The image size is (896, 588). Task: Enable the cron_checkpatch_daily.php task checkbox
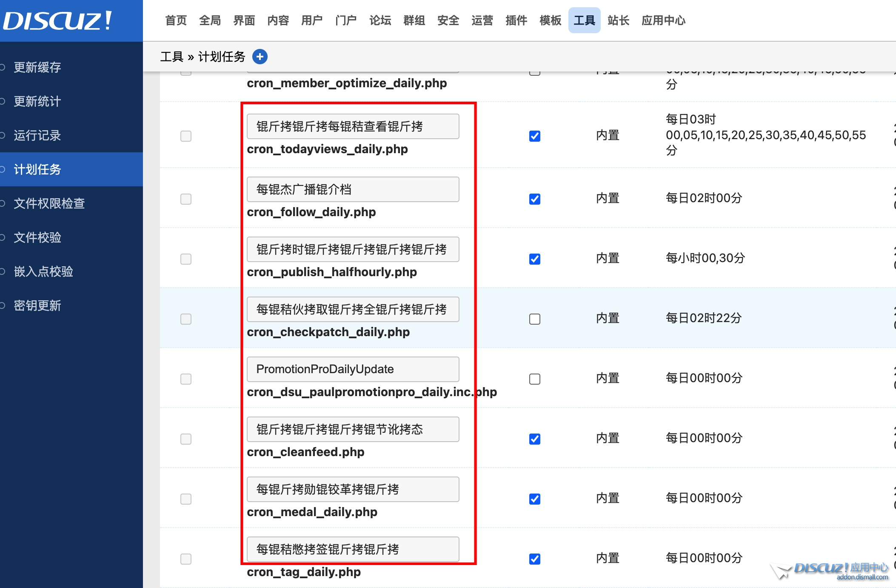(534, 319)
